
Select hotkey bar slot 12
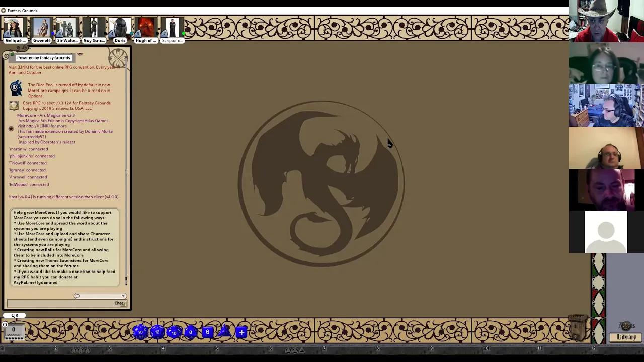617,348
